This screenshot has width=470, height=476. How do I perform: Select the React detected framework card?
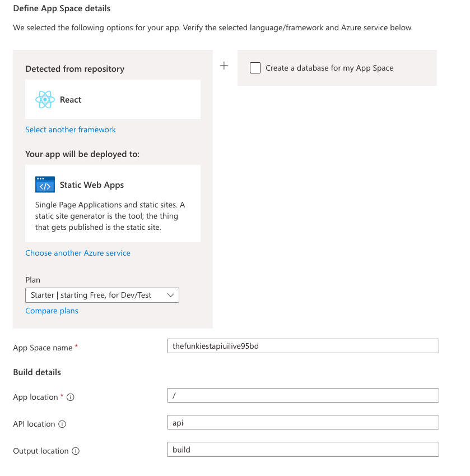click(x=113, y=99)
